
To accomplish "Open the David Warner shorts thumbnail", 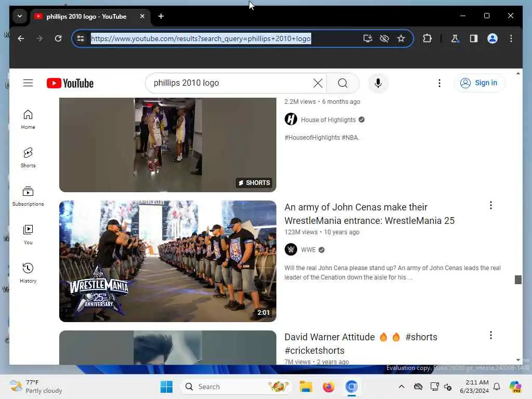I will pos(168,348).
